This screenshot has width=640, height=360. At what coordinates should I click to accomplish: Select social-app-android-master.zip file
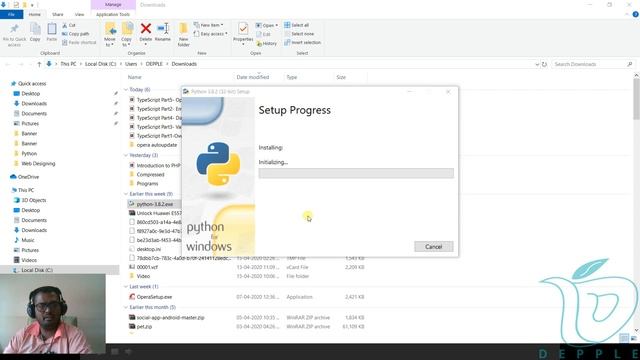[x=170, y=318]
